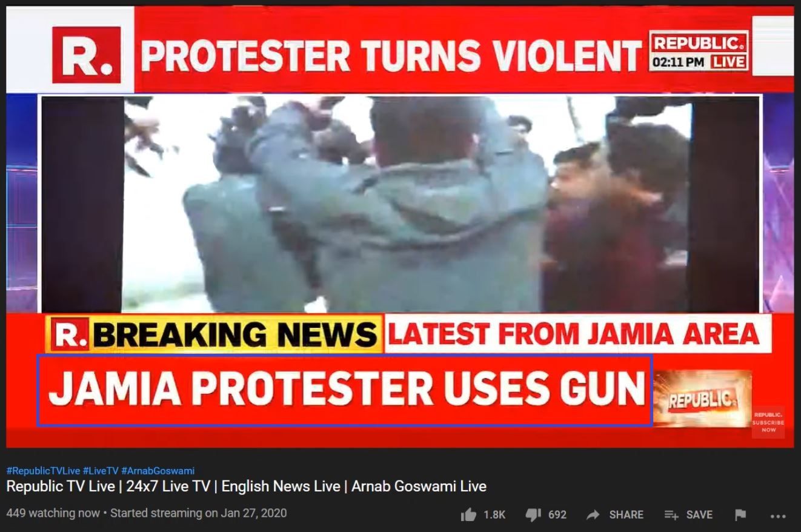Viewport: 801px width, 532px height.
Task: Like the video with thumbs-up icon
Action: (x=468, y=514)
